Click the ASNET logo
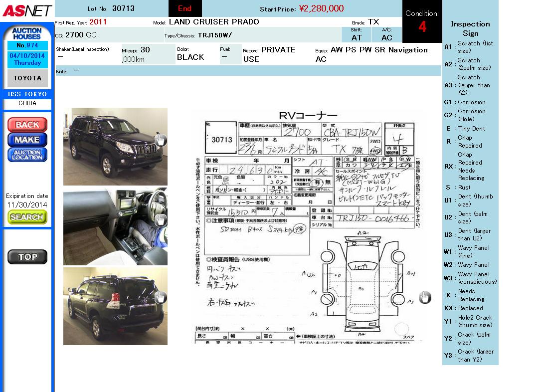This screenshot has width=540, height=392. coord(27,10)
